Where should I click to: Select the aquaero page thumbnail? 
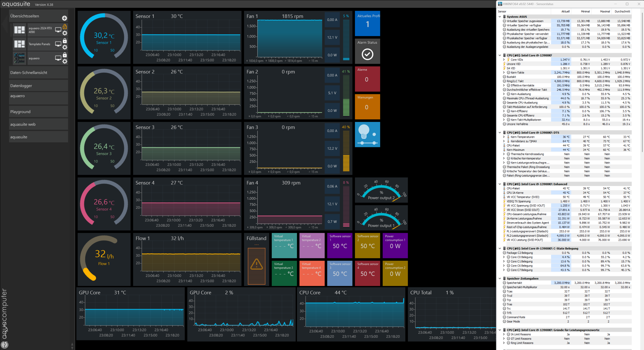point(19,58)
